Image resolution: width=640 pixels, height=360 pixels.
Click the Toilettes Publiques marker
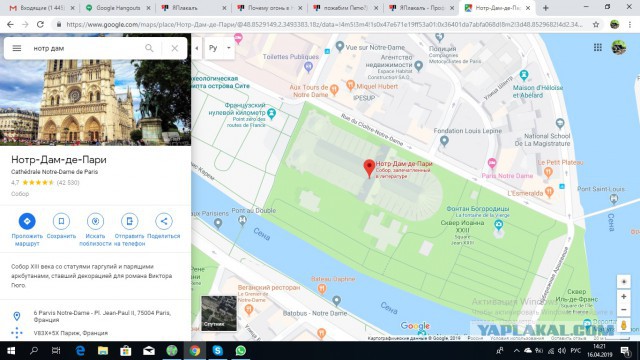click(309, 67)
